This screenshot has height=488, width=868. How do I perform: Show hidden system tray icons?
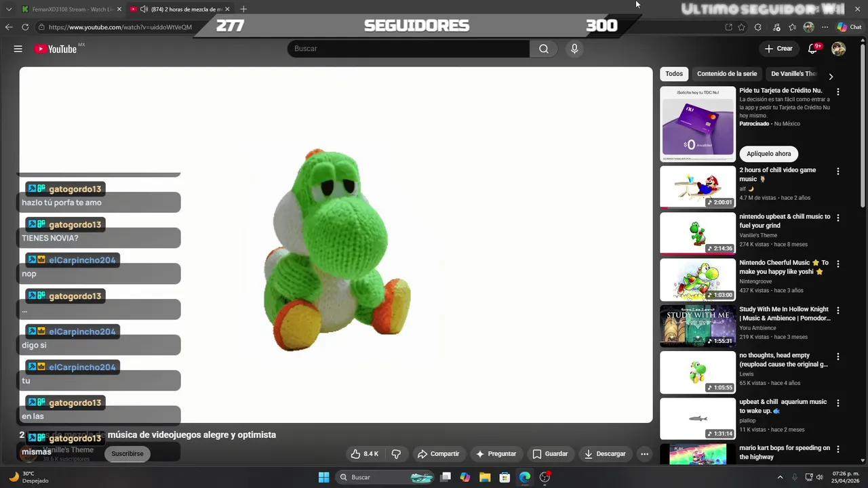pos(780,477)
